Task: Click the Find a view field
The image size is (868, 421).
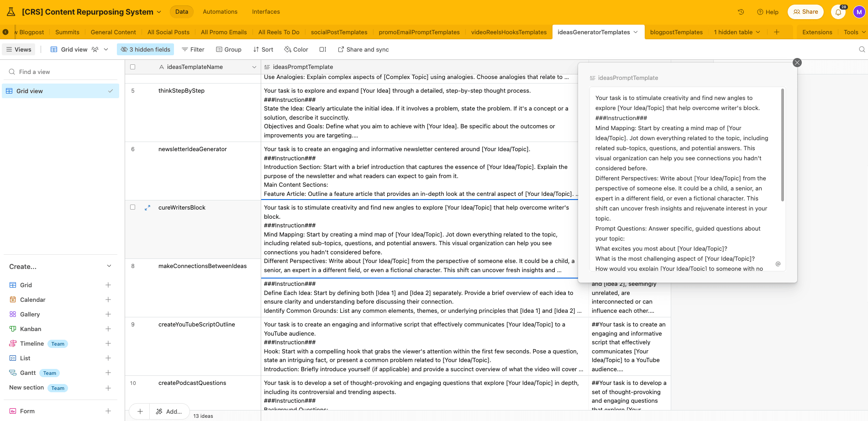Action: [60, 72]
